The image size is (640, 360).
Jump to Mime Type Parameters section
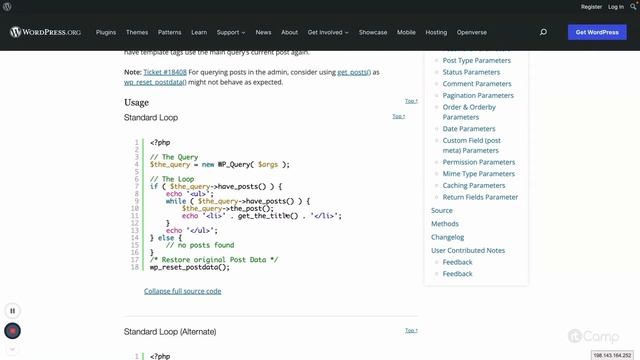478,174
